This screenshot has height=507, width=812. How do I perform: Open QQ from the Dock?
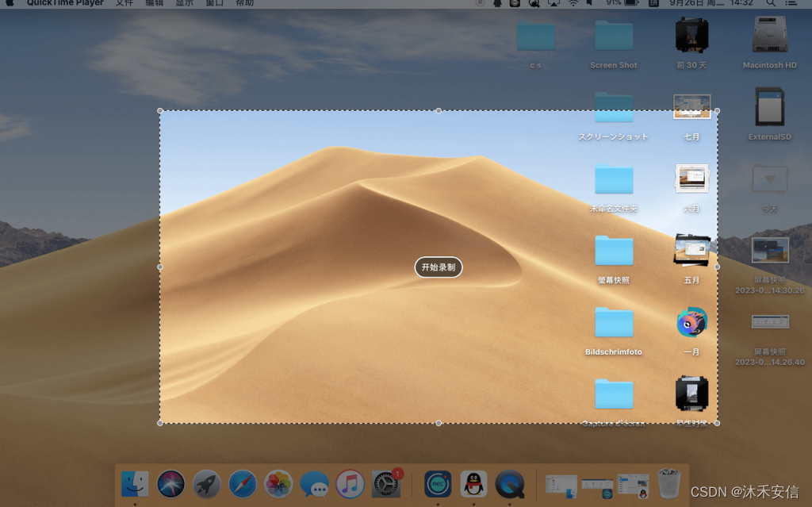[x=473, y=484]
